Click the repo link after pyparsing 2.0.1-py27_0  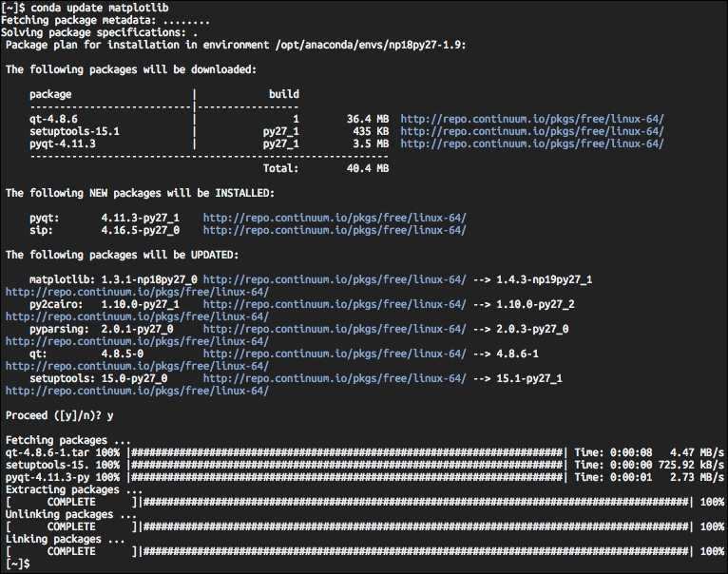pos(335,329)
